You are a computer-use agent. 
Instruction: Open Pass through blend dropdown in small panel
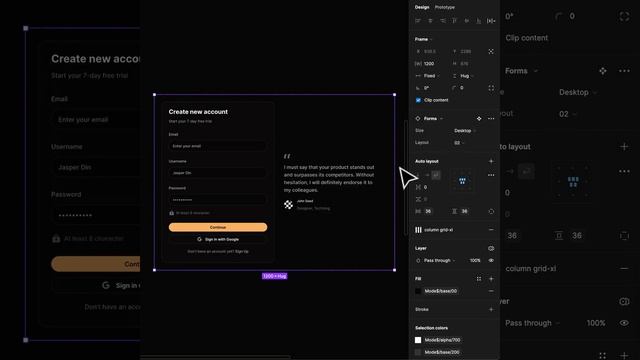coord(439,260)
